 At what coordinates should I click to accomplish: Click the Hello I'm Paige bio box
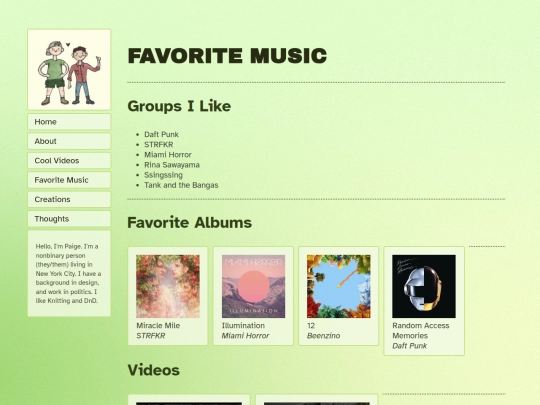click(x=69, y=273)
